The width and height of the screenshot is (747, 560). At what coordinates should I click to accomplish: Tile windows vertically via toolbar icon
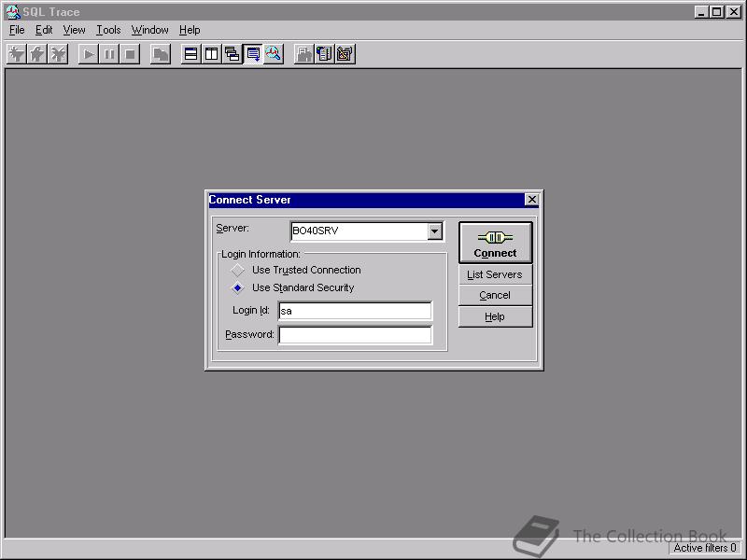211,54
